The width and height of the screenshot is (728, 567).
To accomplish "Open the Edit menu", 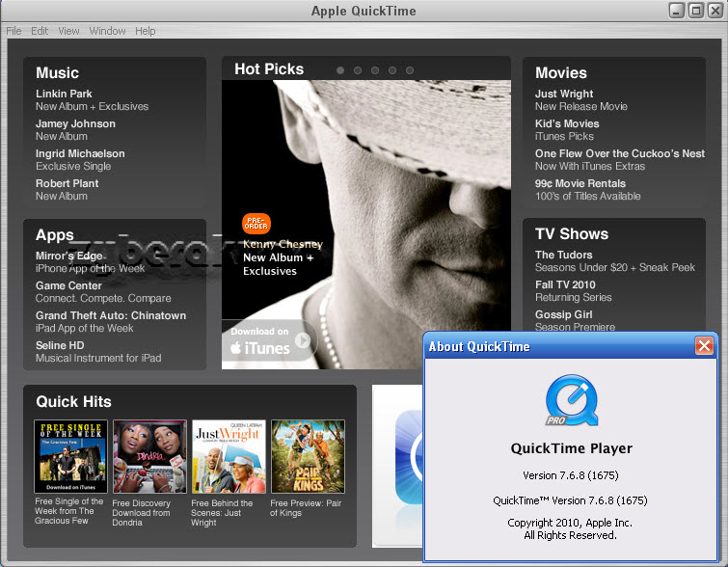I will coord(40,31).
